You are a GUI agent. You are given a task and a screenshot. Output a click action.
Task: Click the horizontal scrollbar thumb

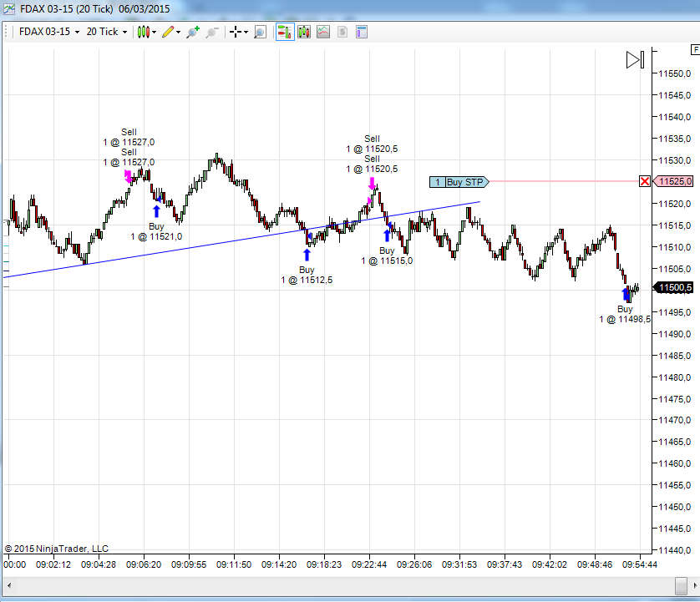681,585
